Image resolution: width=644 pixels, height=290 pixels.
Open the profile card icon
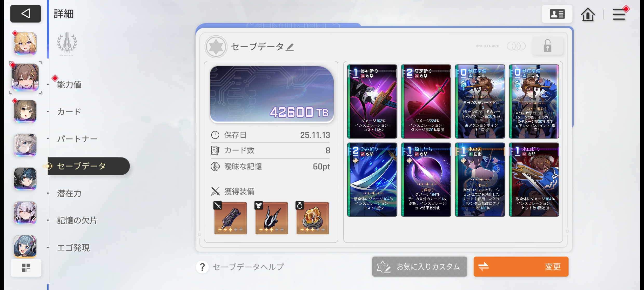click(x=557, y=14)
